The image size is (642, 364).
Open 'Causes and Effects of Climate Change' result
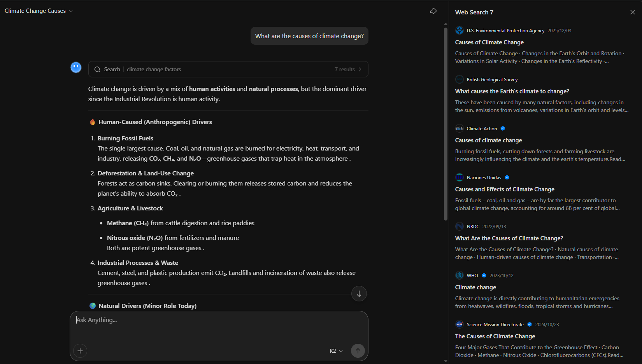[504, 189]
